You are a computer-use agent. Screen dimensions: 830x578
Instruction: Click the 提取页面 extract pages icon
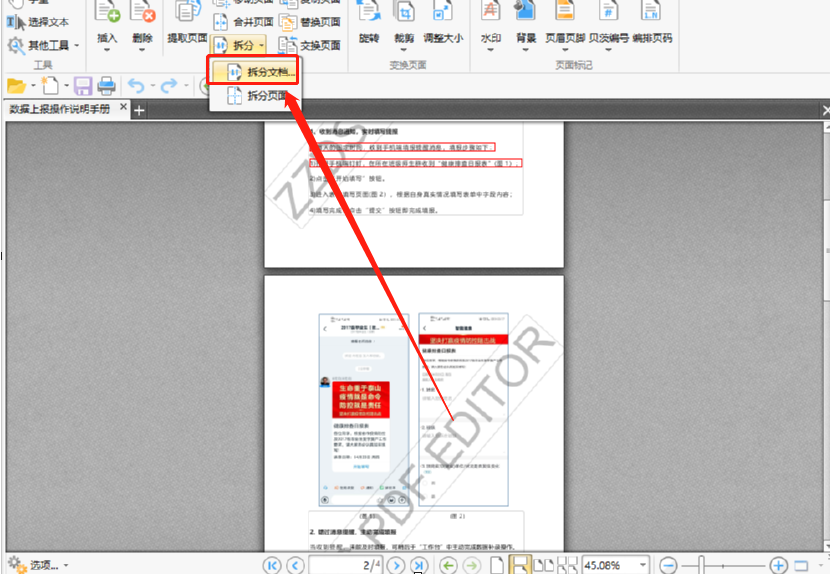187,13
